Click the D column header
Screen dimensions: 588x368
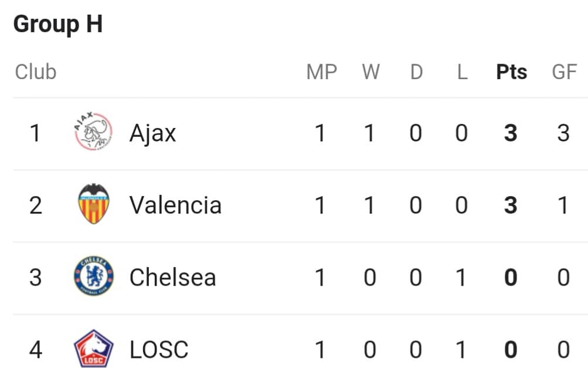coord(416,72)
